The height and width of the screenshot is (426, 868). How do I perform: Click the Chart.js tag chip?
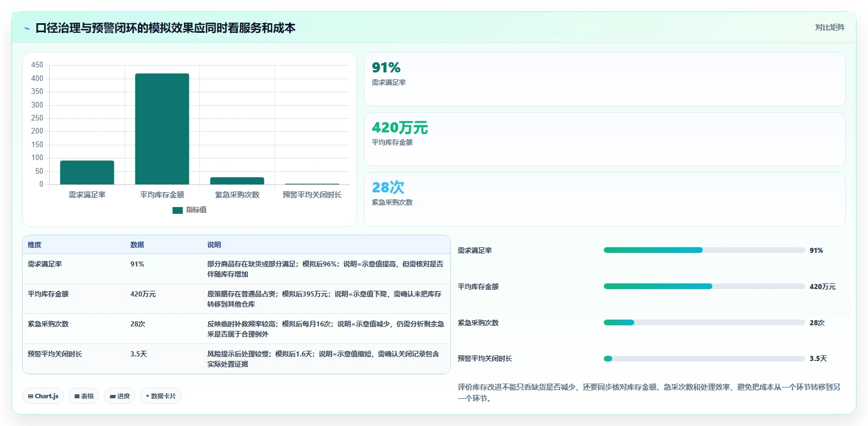(x=44, y=396)
